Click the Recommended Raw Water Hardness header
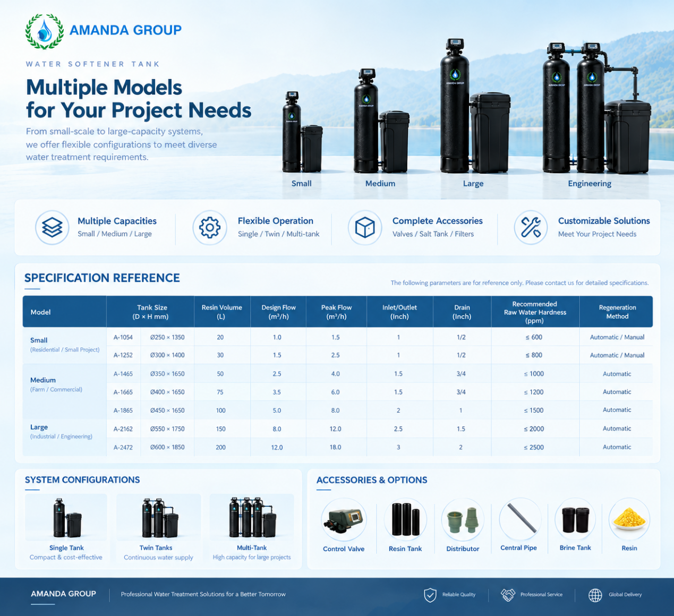 point(535,312)
